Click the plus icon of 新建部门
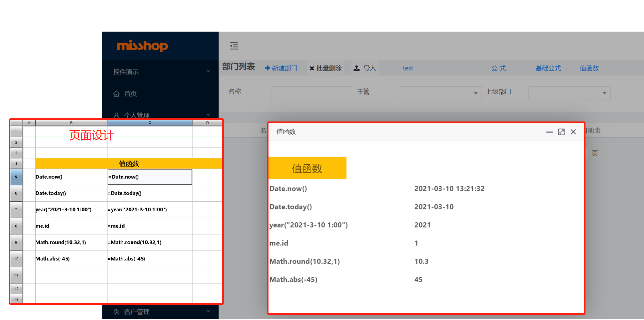The width and height of the screenshot is (644, 320). point(268,68)
